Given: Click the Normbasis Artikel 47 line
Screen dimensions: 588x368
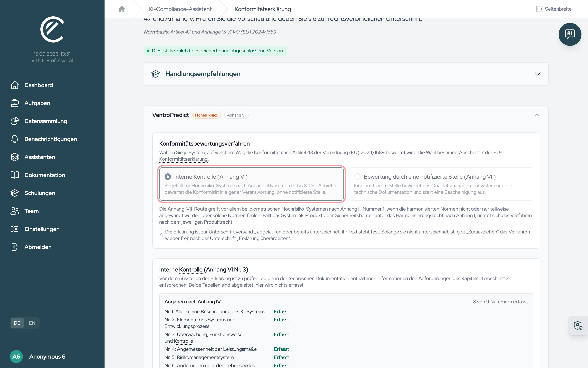Looking at the screenshot, I should pyautogui.click(x=210, y=32).
